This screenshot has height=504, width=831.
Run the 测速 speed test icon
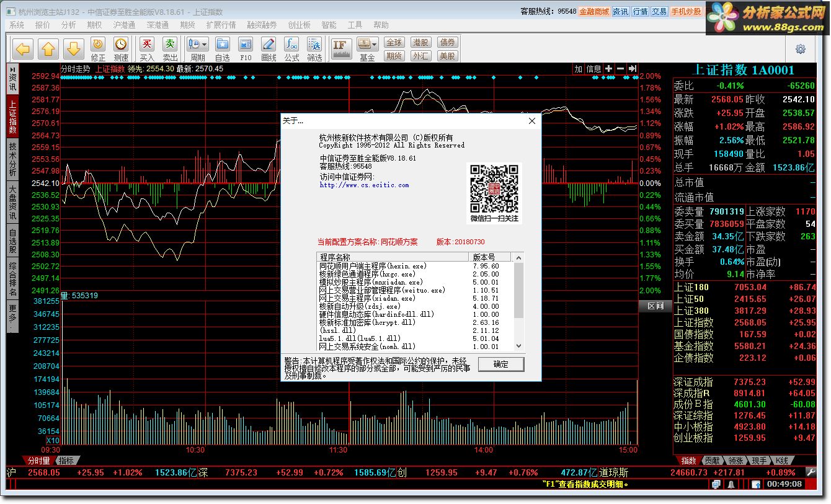coord(121,49)
